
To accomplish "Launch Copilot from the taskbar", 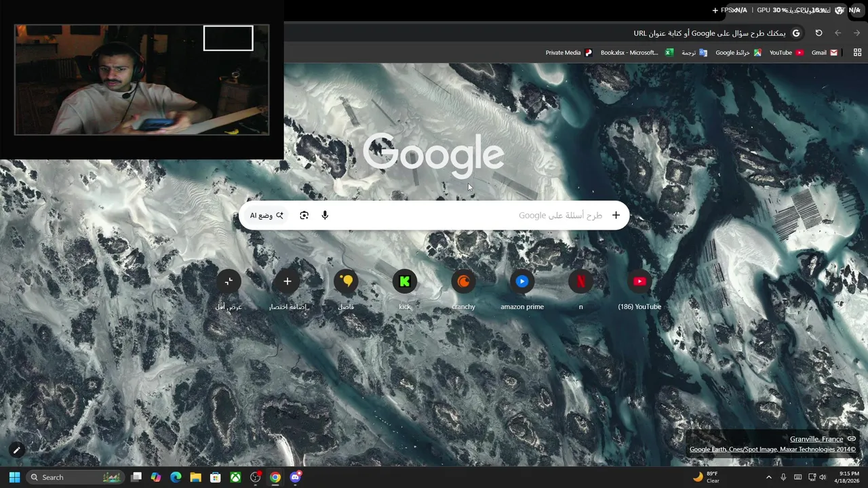I will click(x=156, y=477).
